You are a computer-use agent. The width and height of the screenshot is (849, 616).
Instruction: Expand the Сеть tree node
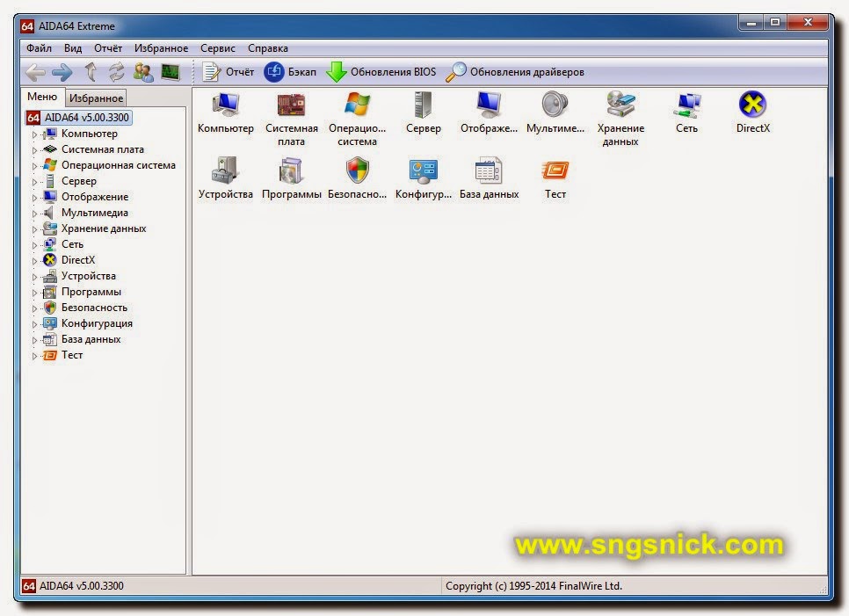coord(34,245)
